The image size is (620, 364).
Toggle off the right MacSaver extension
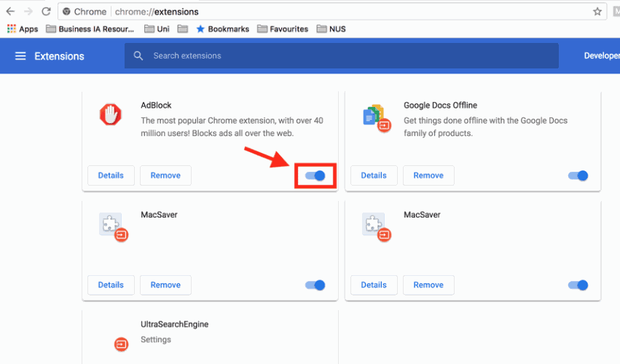tap(578, 285)
